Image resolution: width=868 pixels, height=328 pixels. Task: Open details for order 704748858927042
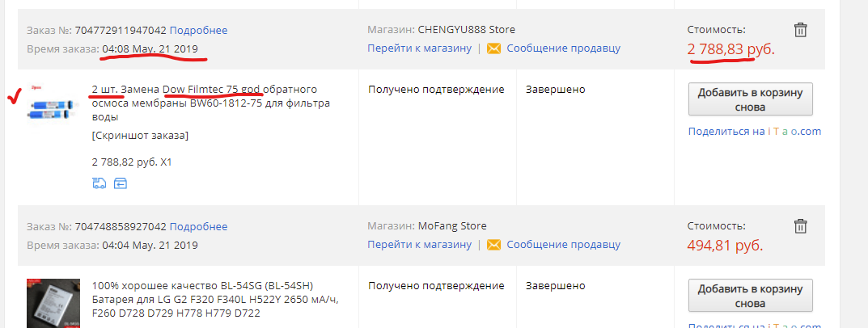click(x=198, y=226)
